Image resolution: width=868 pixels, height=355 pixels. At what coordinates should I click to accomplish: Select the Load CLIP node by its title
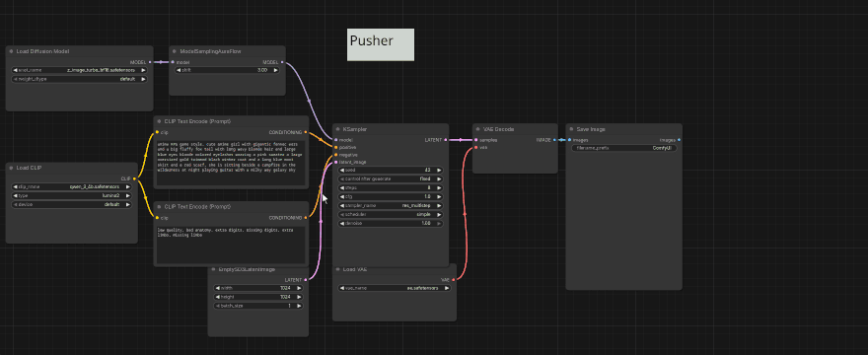point(29,168)
